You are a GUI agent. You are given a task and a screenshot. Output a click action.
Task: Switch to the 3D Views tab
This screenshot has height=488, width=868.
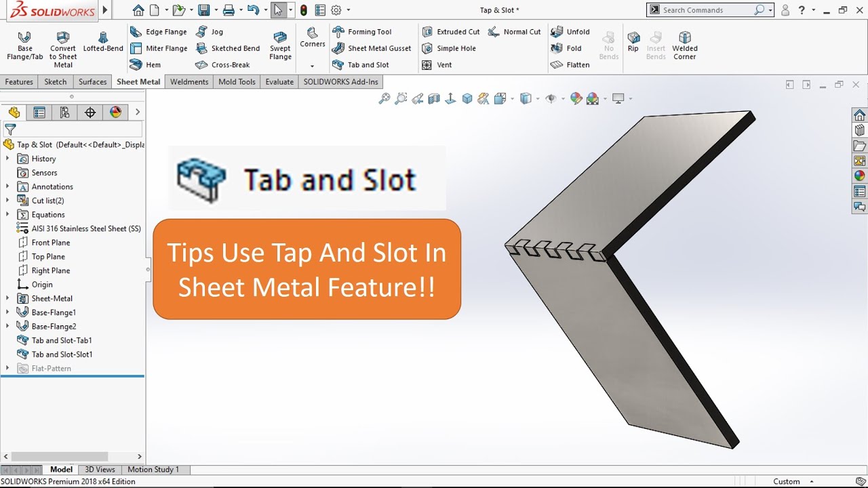pos(100,469)
